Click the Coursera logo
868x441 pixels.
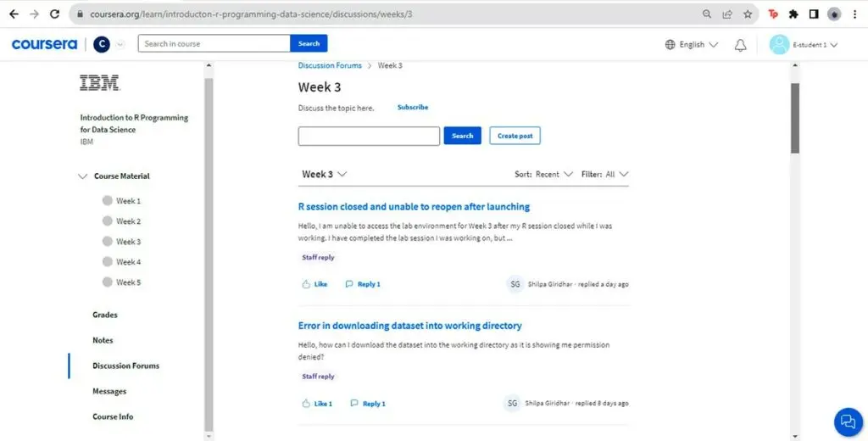click(44, 44)
